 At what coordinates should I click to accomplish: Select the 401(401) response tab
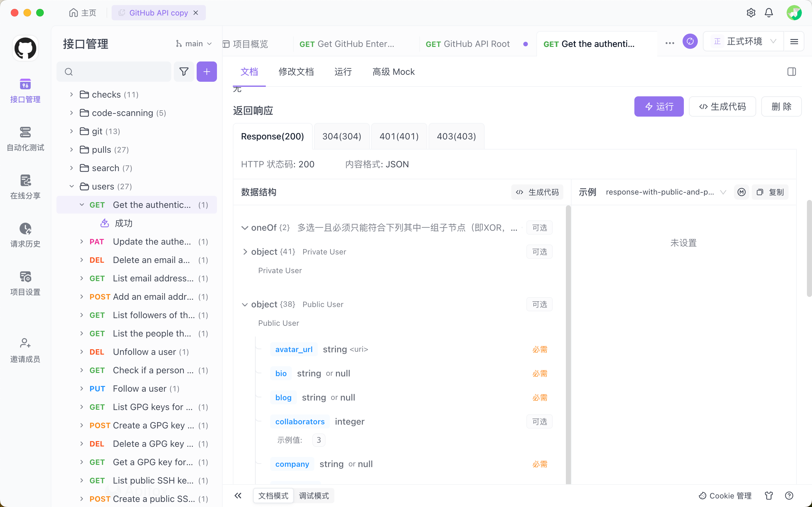pyautogui.click(x=399, y=136)
